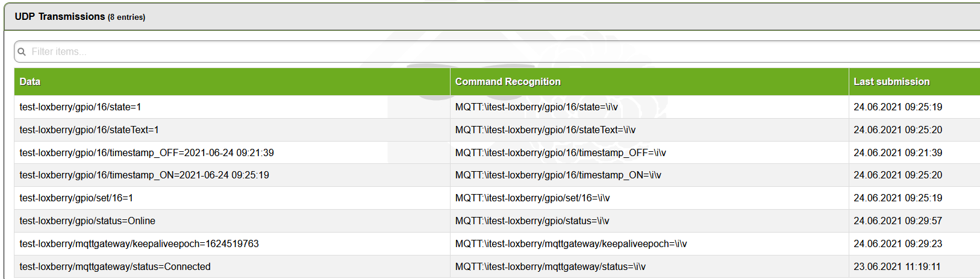Click the keepaliveepoch=1624519763 data entry
This screenshot has height=279, width=980.
[x=139, y=244]
